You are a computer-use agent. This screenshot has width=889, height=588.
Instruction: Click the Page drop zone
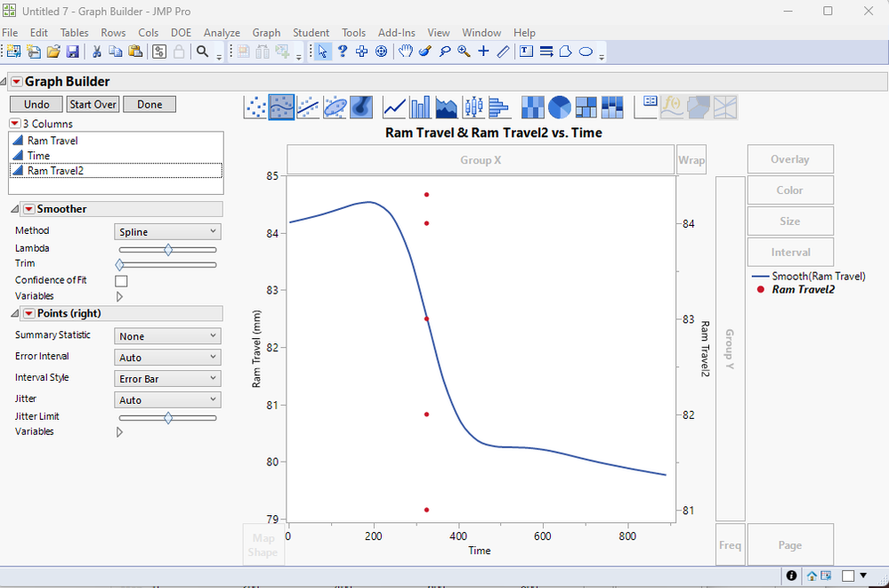(790, 545)
